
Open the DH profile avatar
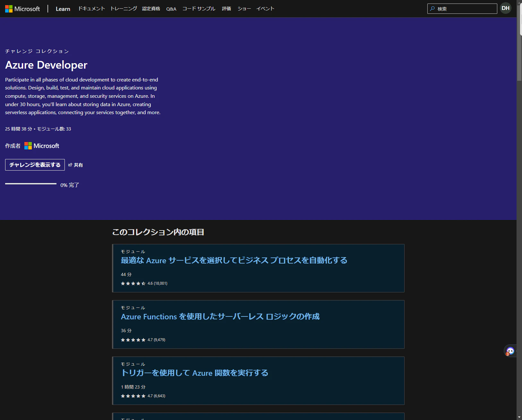[x=506, y=8]
